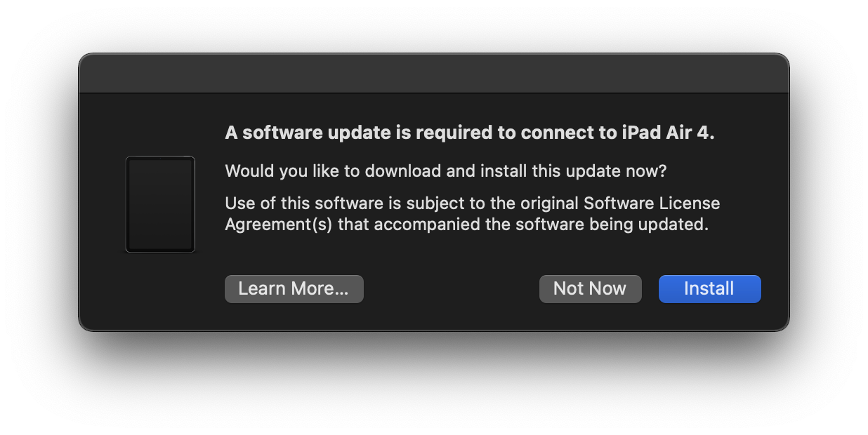Image resolution: width=868 pixels, height=435 pixels.
Task: Click the bold heading about software update
Action: click(x=469, y=133)
